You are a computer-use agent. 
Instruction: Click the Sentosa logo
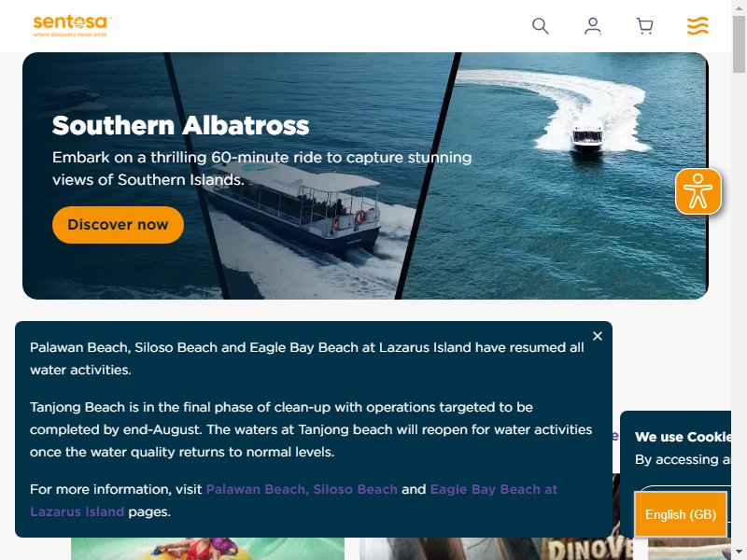pos(72,26)
